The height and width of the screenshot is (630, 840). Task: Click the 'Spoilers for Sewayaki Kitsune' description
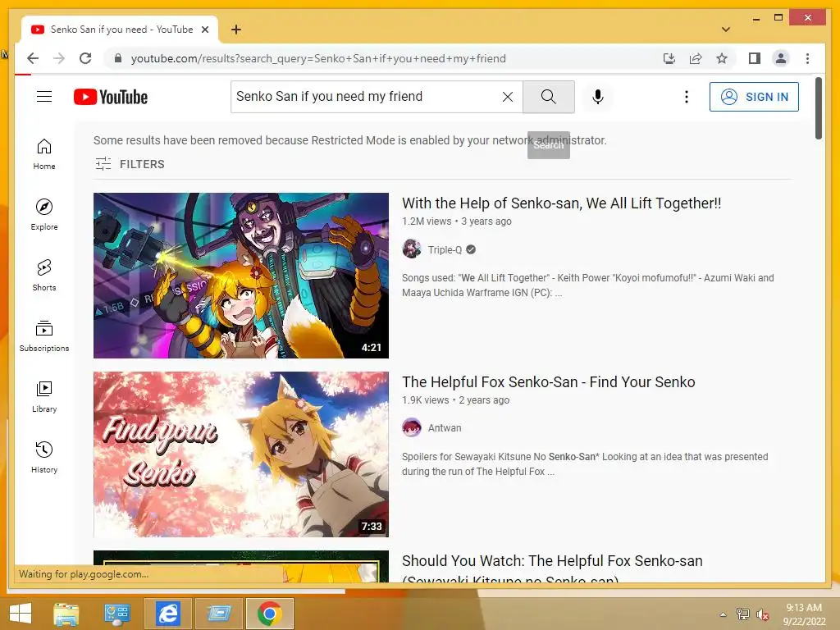point(585,464)
